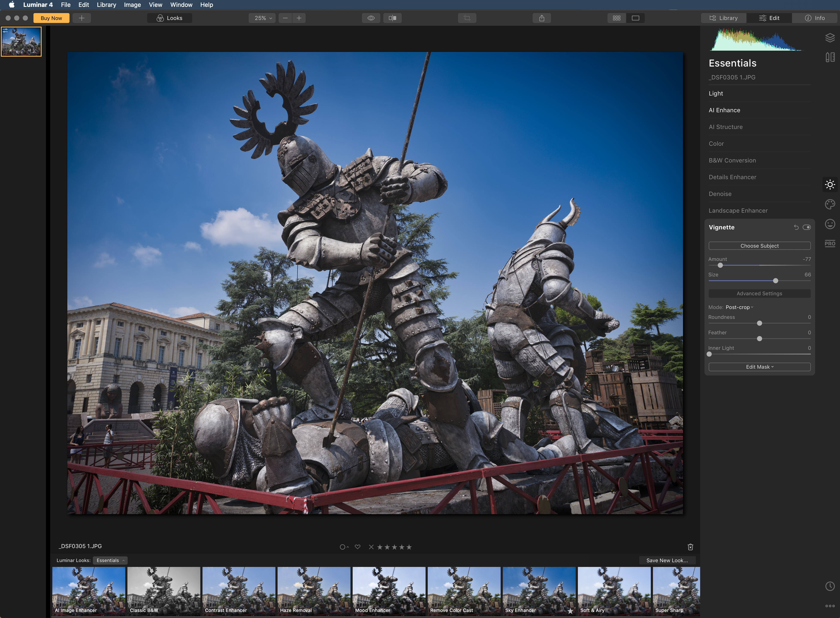
Task: Toggle the Vignette tool on/off switch
Action: (806, 227)
